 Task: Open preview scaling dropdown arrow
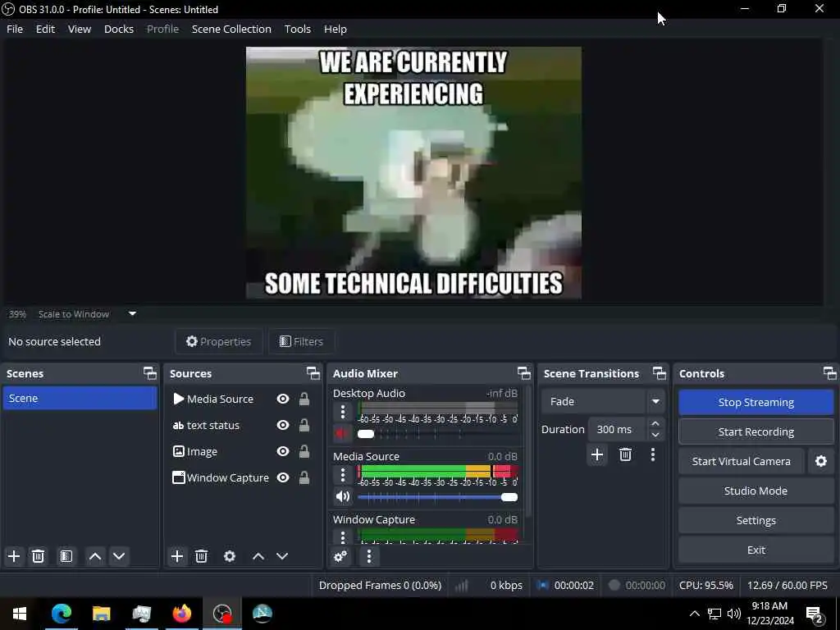(132, 314)
